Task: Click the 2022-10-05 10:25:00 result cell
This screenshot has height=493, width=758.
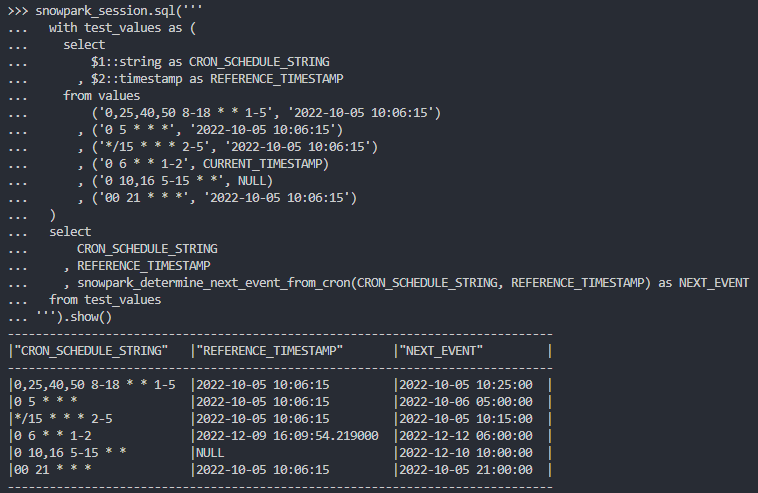Action: (x=465, y=384)
